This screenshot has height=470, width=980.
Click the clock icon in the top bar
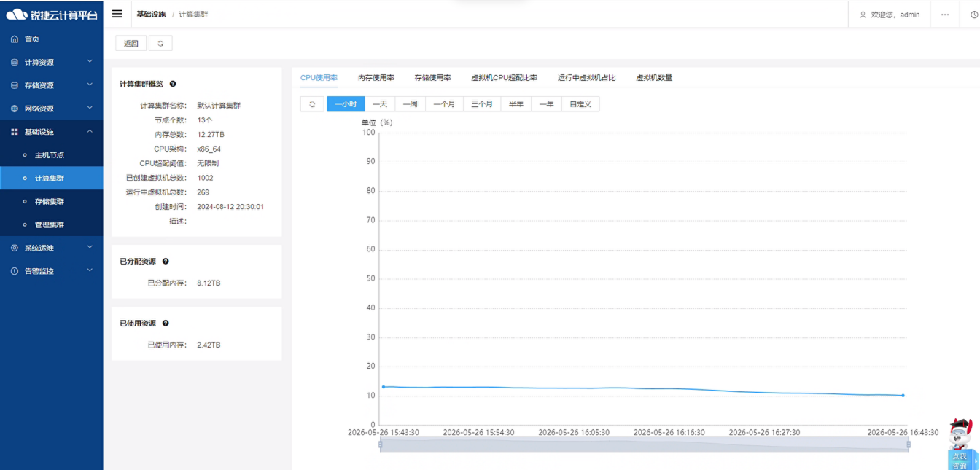(975, 15)
